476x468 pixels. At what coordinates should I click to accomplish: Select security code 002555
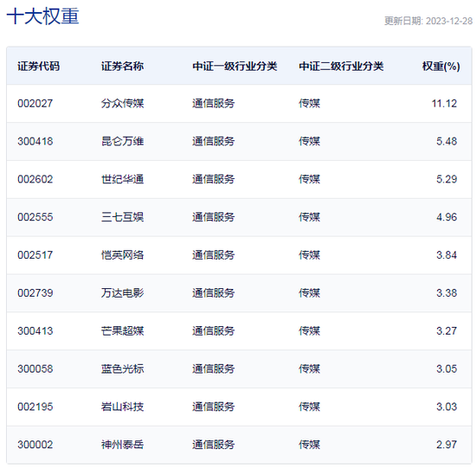[x=35, y=217]
